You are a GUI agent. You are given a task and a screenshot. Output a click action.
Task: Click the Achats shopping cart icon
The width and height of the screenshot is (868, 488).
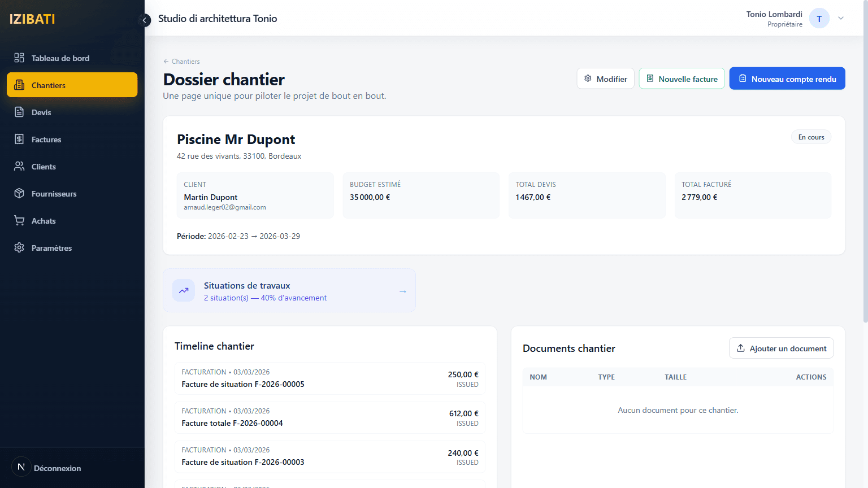19,220
